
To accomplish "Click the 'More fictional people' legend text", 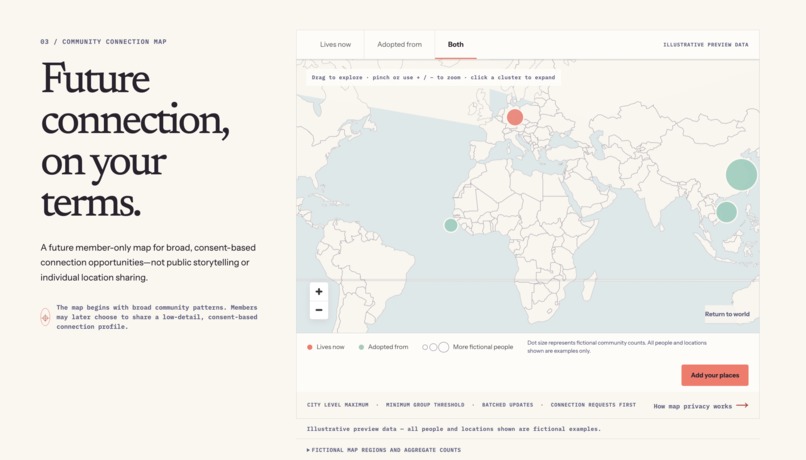I will (x=483, y=347).
